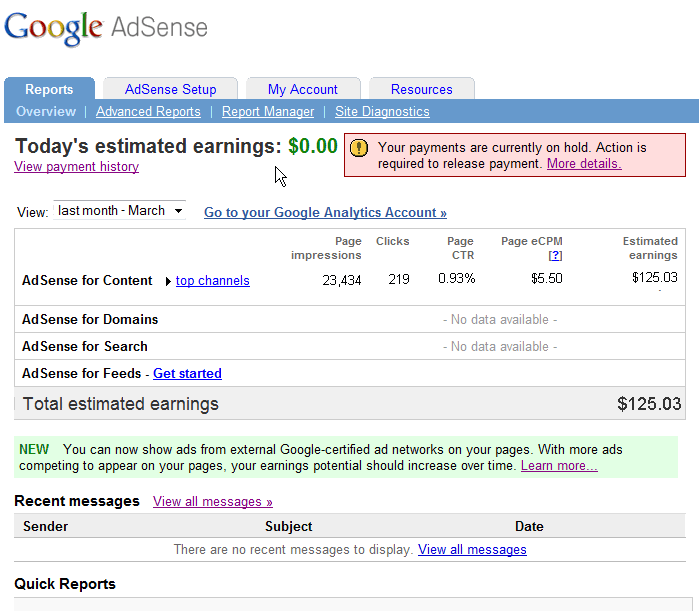Click the Clicks column header

pos(392,241)
